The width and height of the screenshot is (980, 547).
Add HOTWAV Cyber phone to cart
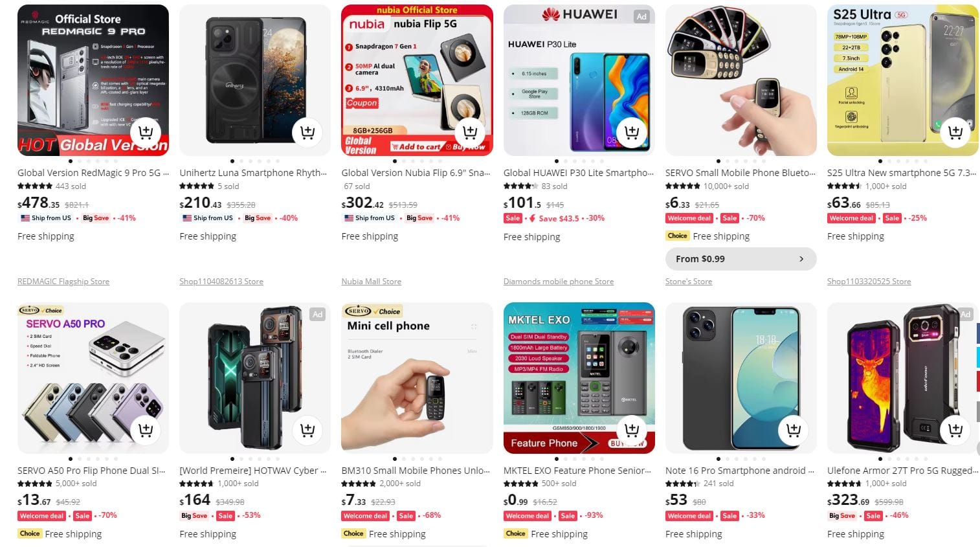(x=307, y=430)
